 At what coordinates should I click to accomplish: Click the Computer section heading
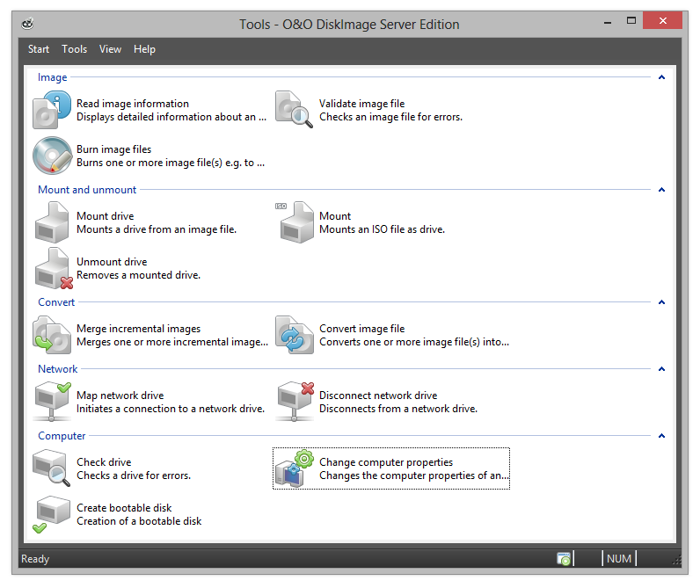coord(62,435)
